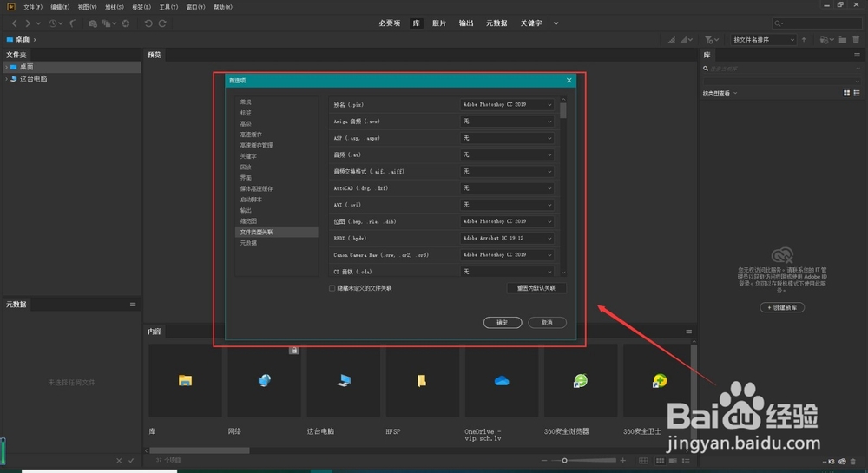Screen dimensions: 868x473
Task: Click the boomerang return-to-app icon
Action: pyautogui.click(x=73, y=23)
